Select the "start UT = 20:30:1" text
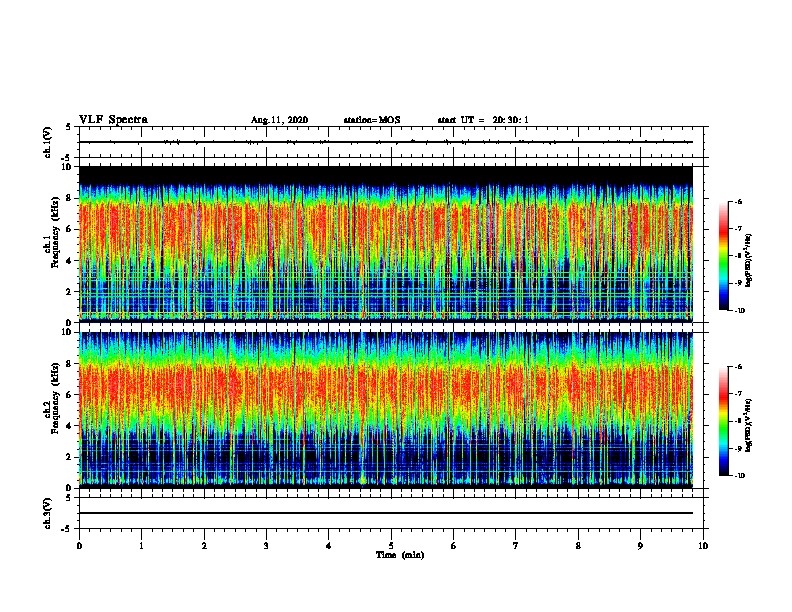 click(x=483, y=120)
